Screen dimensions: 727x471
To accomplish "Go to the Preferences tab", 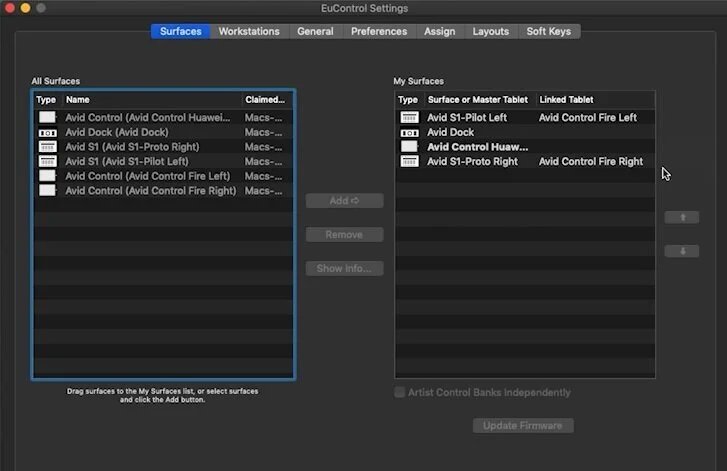I will 379,32.
